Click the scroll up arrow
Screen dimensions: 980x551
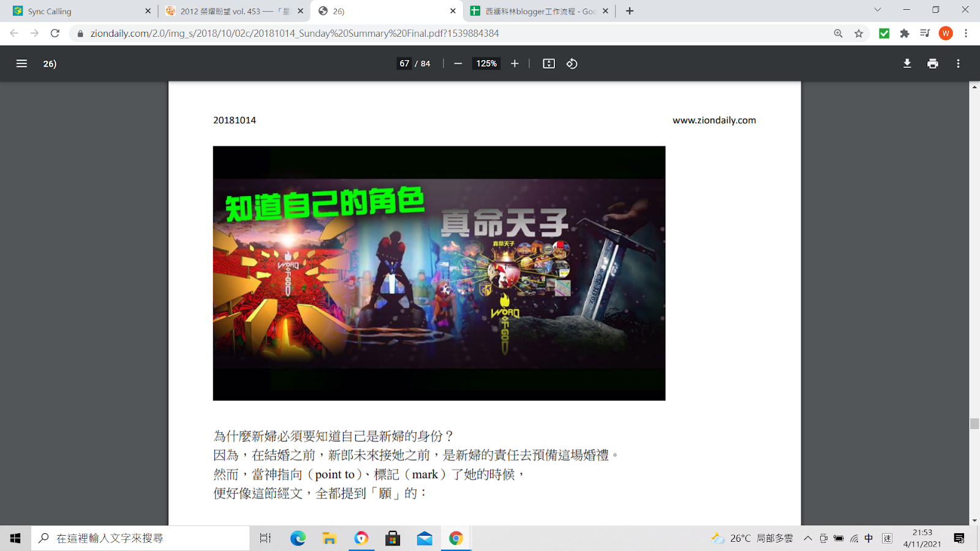(974, 87)
